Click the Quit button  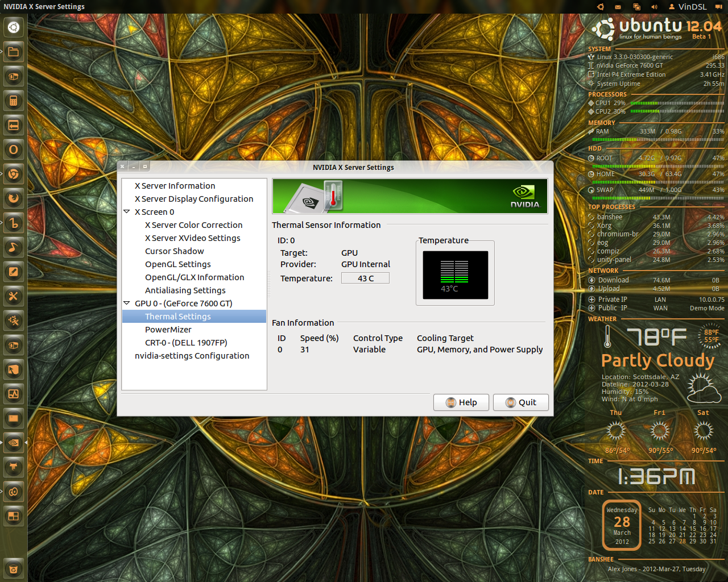click(x=521, y=402)
